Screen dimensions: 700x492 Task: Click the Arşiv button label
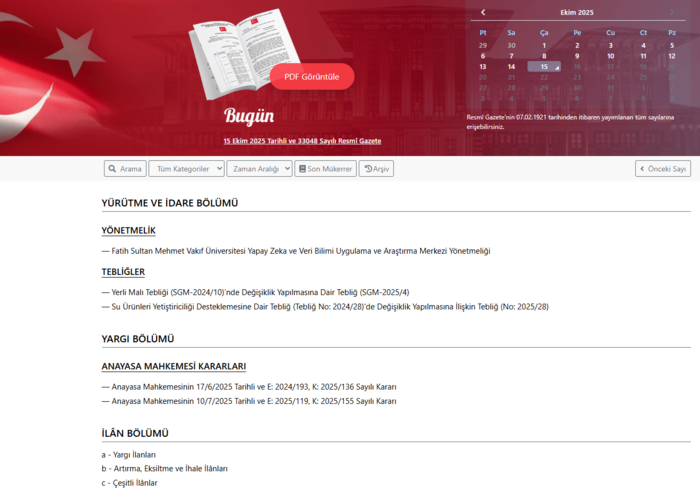(x=381, y=169)
